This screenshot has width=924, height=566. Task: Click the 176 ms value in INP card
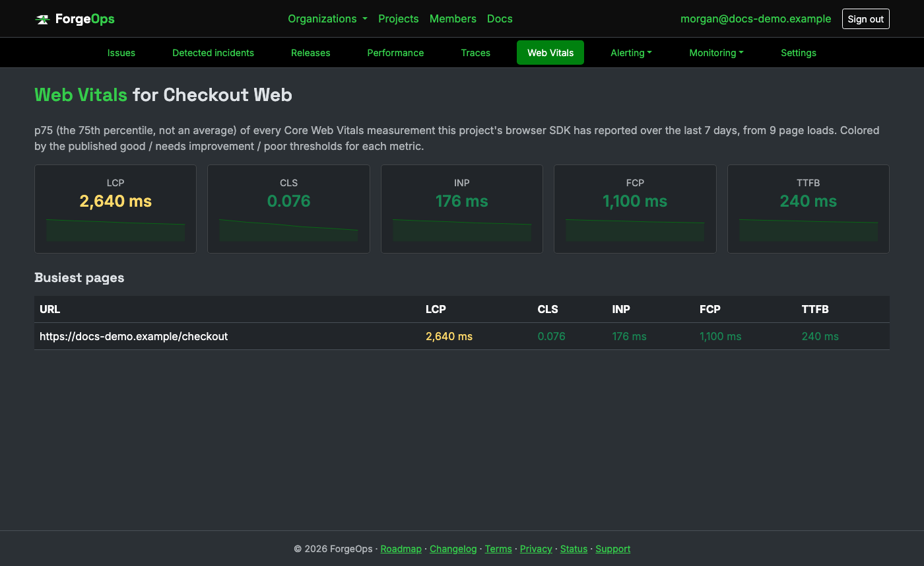462,201
